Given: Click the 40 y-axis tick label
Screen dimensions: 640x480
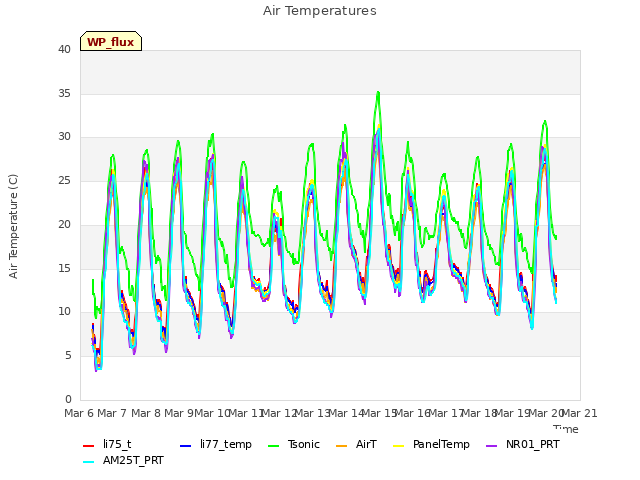Looking at the screenshot, I should (64, 49).
